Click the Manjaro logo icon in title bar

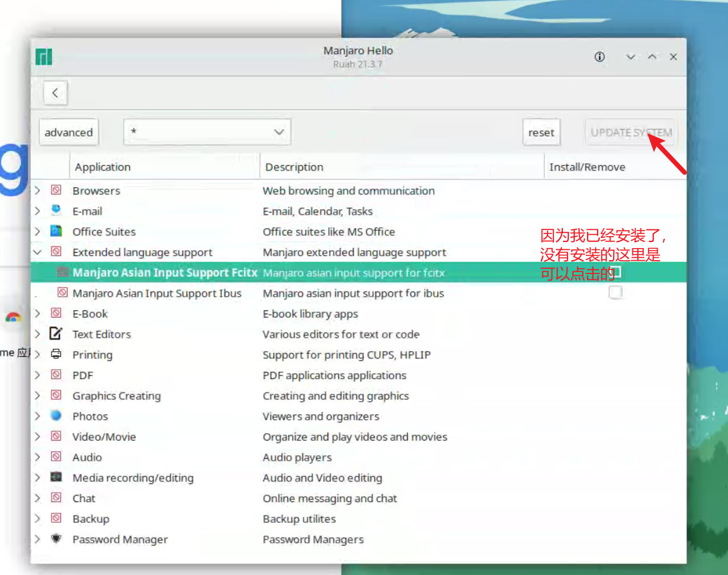44,57
